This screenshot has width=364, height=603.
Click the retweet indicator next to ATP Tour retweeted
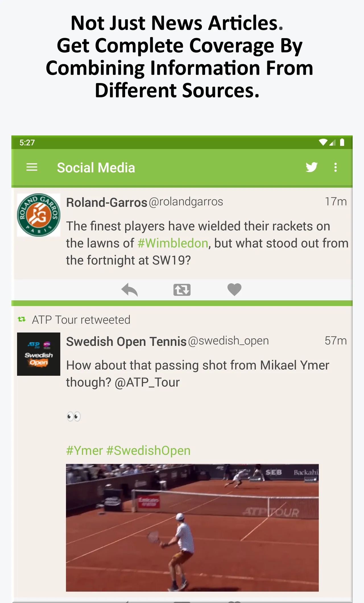(21, 319)
